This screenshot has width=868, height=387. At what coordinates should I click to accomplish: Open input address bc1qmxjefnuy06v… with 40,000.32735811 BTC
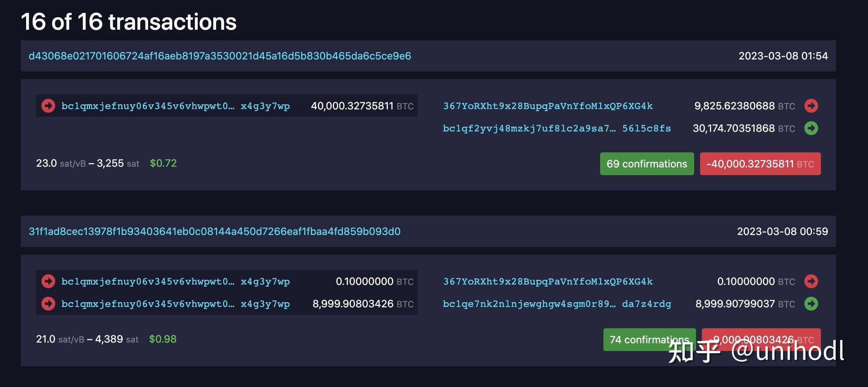[x=176, y=106]
